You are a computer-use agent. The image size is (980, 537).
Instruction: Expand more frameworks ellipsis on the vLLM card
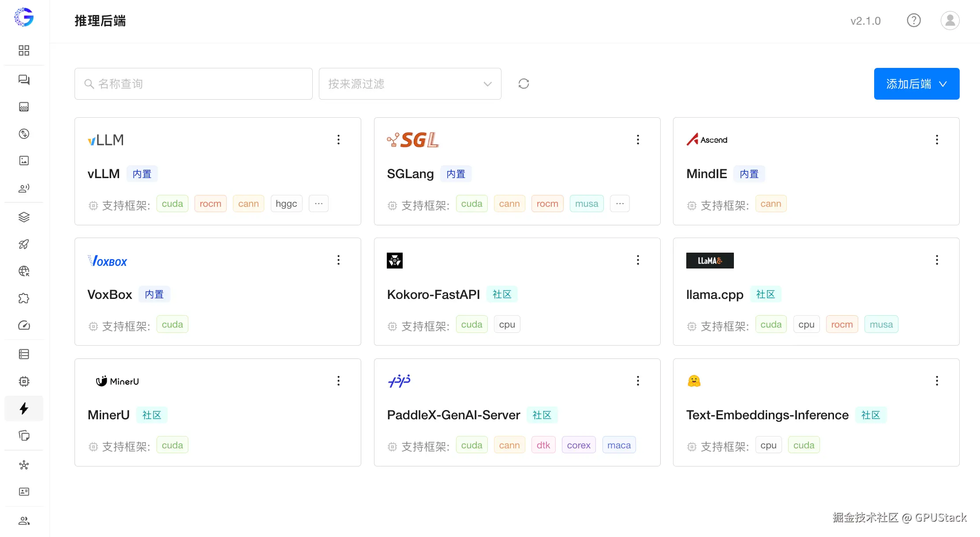coord(318,204)
